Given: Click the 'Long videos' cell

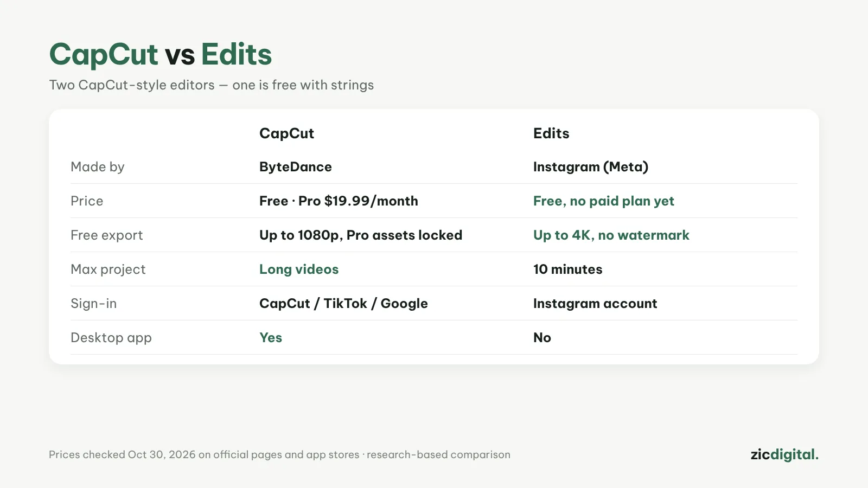Looking at the screenshot, I should (299, 269).
